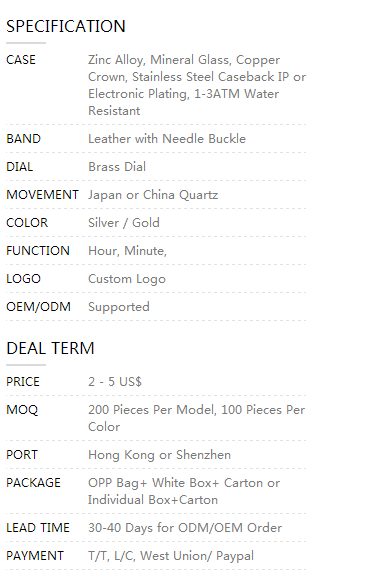Select the CASE label
Image resolution: width=386 pixels, height=587 pixels.
point(21,60)
